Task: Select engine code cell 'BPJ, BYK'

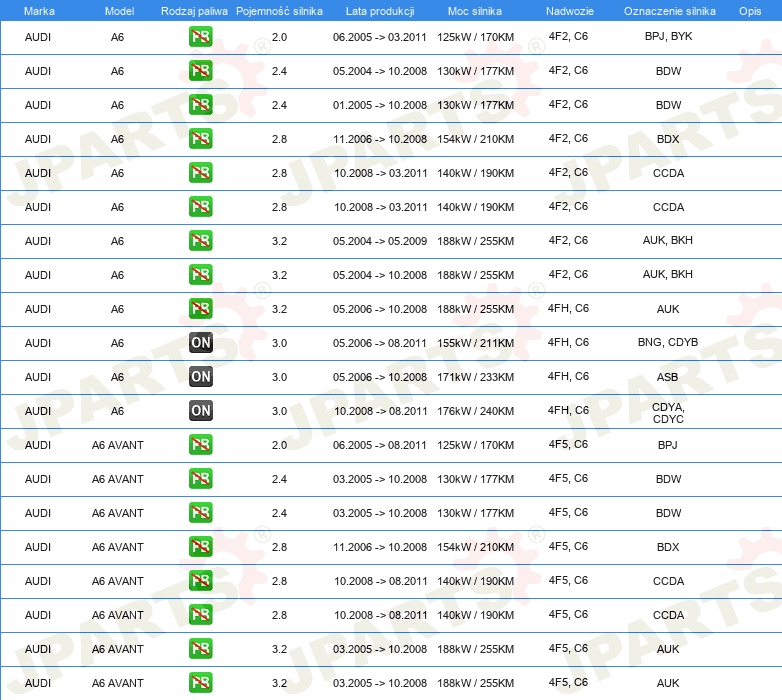Action: [668, 36]
